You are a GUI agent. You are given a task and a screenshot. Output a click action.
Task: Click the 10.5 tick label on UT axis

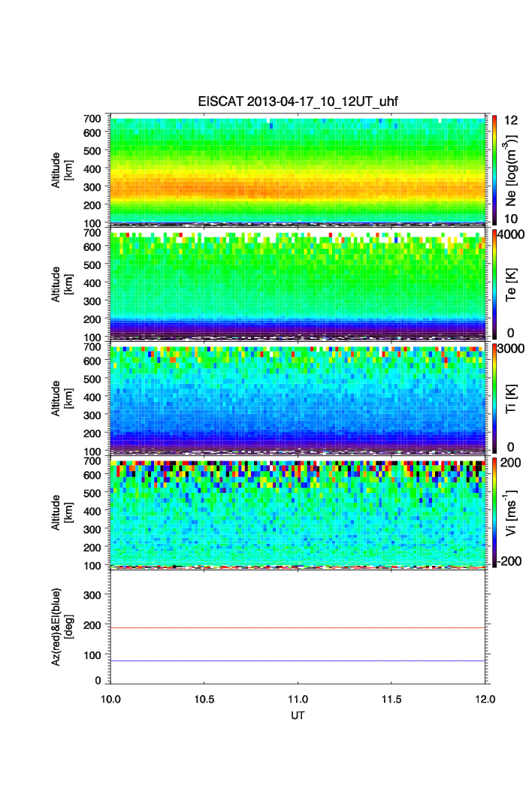point(204,699)
